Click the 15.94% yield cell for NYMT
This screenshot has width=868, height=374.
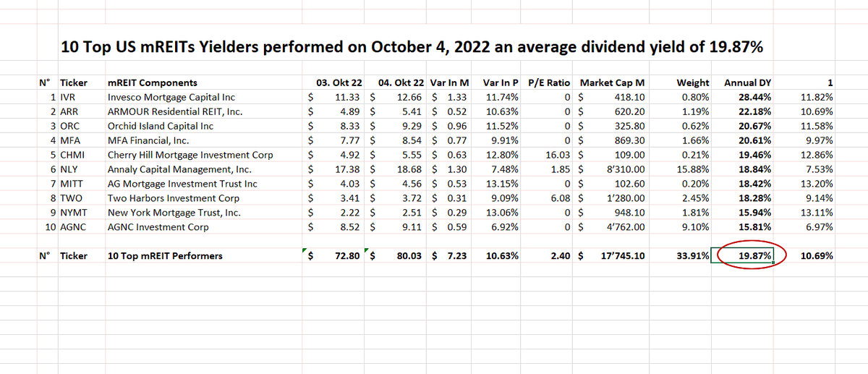pyautogui.click(x=754, y=213)
